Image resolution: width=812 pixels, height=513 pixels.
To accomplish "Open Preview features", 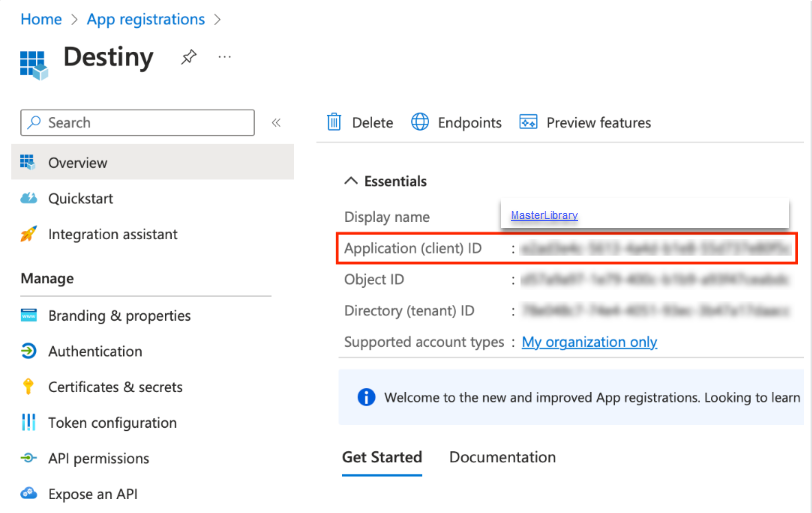I will point(585,122).
